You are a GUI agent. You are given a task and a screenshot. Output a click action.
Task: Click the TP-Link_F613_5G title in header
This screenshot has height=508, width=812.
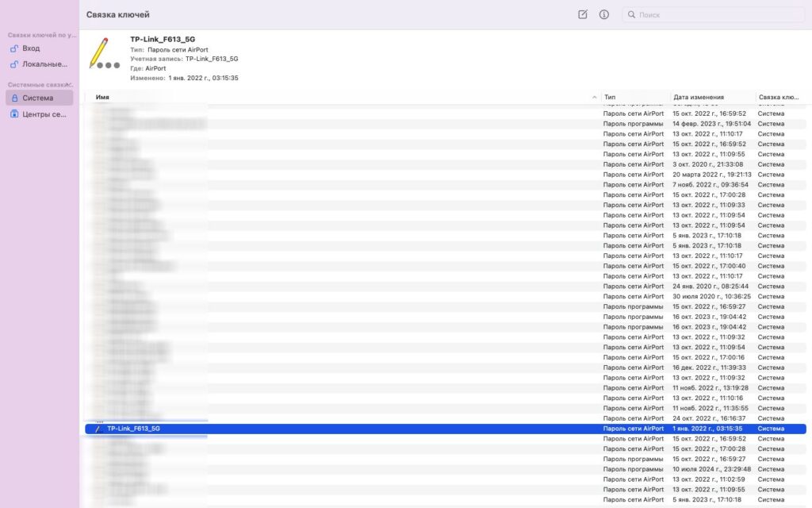click(163, 39)
